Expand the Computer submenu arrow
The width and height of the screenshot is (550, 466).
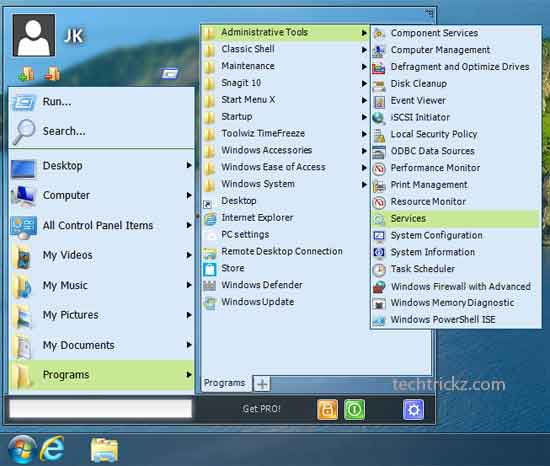(189, 195)
